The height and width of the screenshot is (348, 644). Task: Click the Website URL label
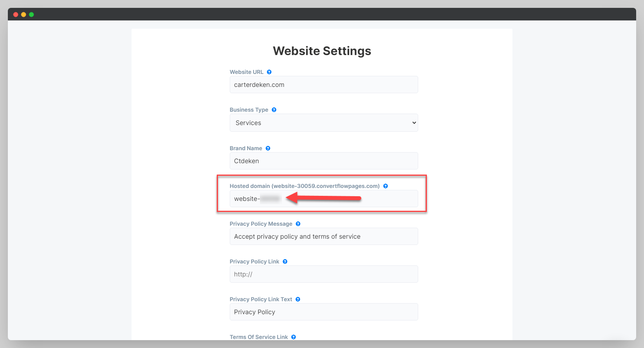(x=247, y=72)
